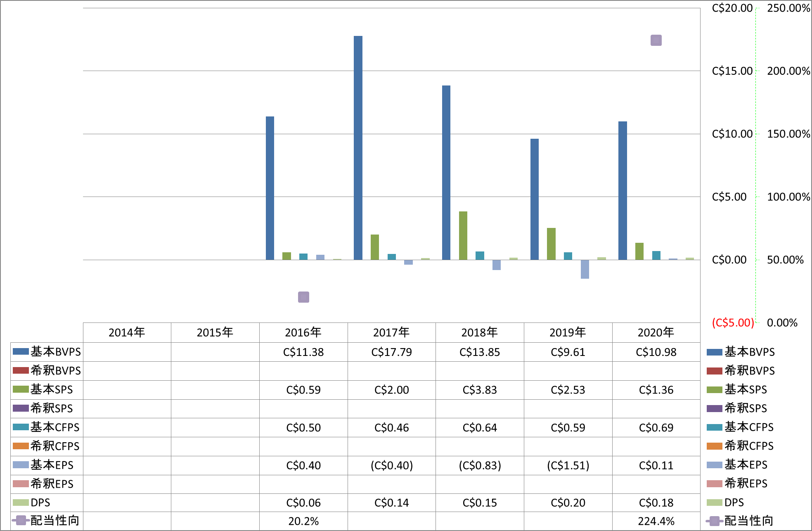Click the 基本CFPS teal swatch in the left legend
The image size is (812, 531).
pyautogui.click(x=21, y=427)
